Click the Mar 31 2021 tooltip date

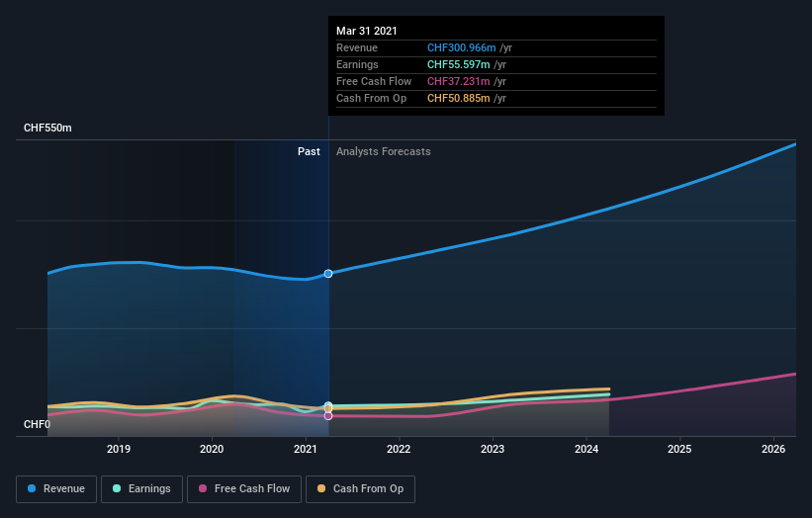pos(367,31)
